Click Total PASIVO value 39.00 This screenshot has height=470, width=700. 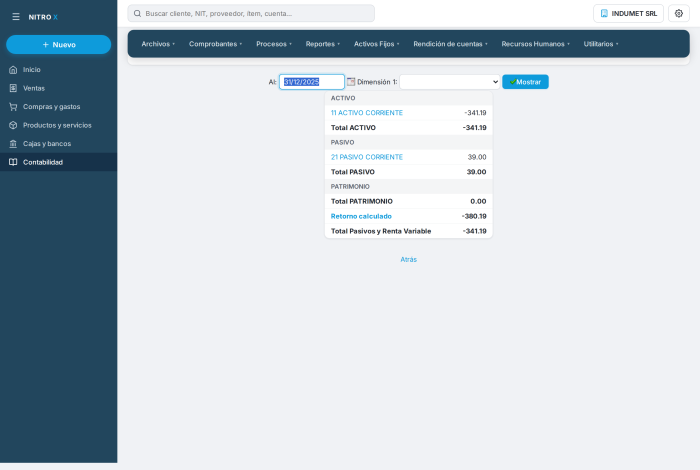tap(476, 172)
